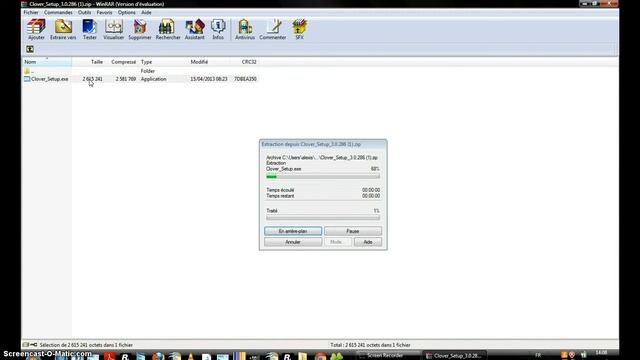640x360 pixels.
Task: Click the Application type cell
Action: (153, 79)
